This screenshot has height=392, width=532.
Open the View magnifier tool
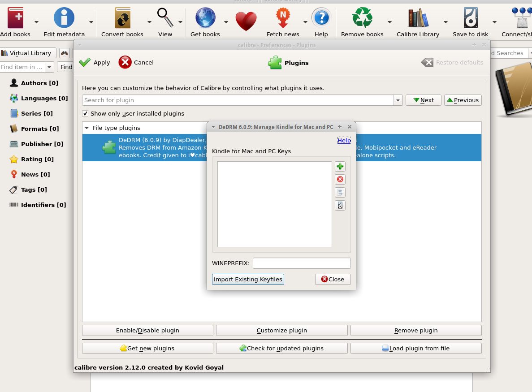(165, 17)
